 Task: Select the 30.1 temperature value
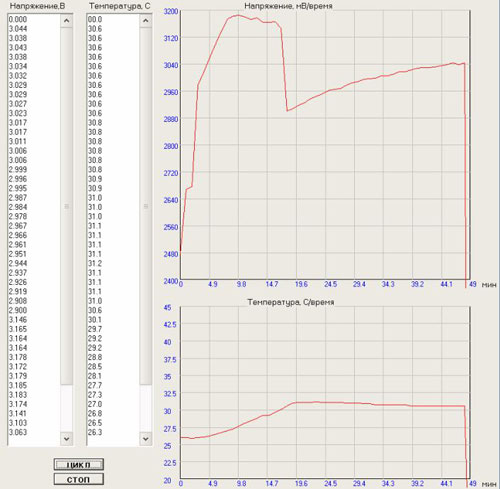point(95,319)
